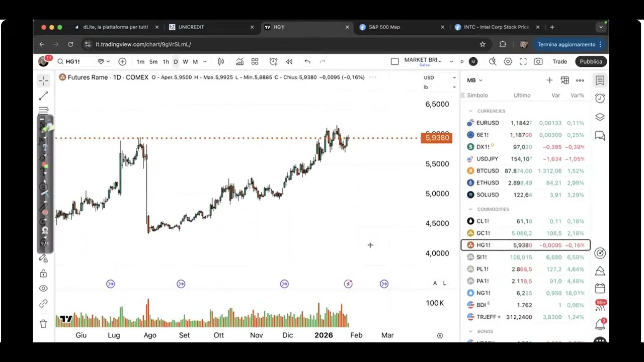
Task: Toggle hide all drawings eye icon
Action: pos(43,289)
